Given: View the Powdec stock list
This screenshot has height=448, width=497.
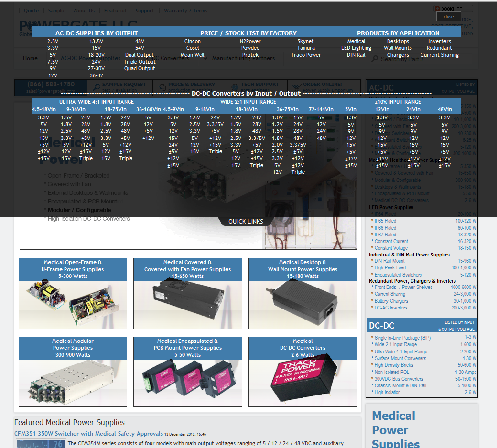Looking at the screenshot, I should pos(250,48).
